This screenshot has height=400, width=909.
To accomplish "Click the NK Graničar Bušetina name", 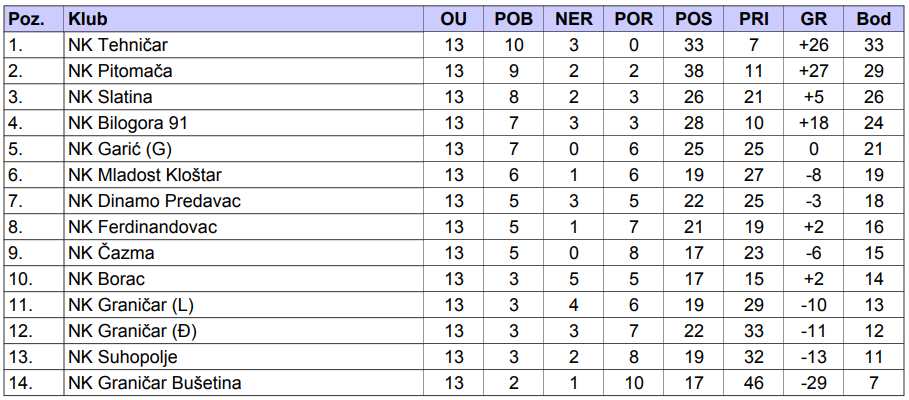I will pyautogui.click(x=155, y=383).
